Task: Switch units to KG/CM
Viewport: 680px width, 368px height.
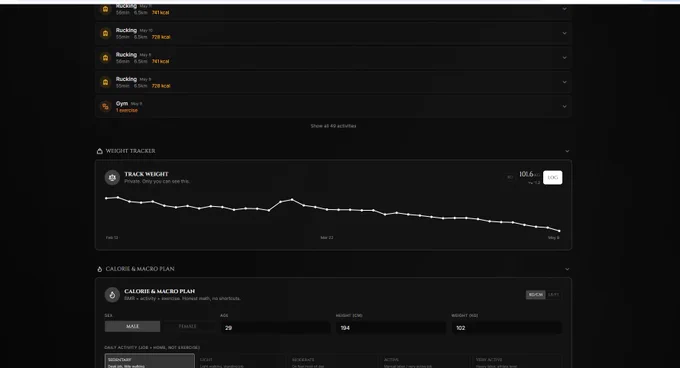Action: pyautogui.click(x=535, y=295)
